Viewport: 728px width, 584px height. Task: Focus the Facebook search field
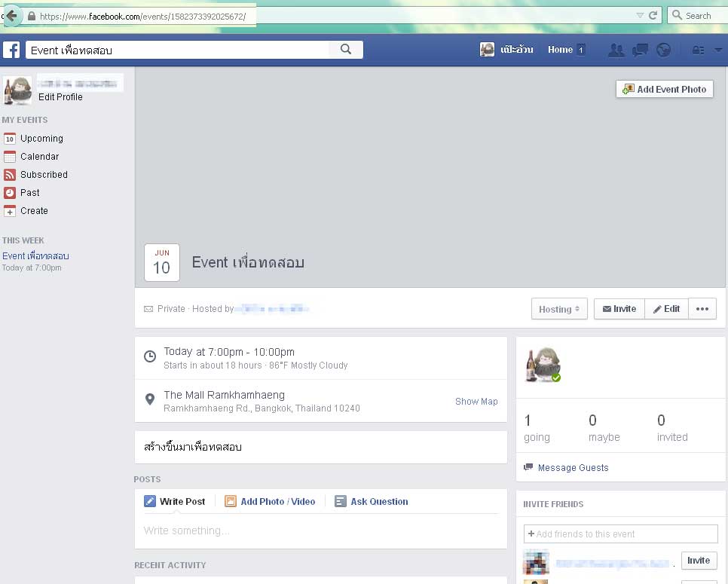(x=177, y=50)
